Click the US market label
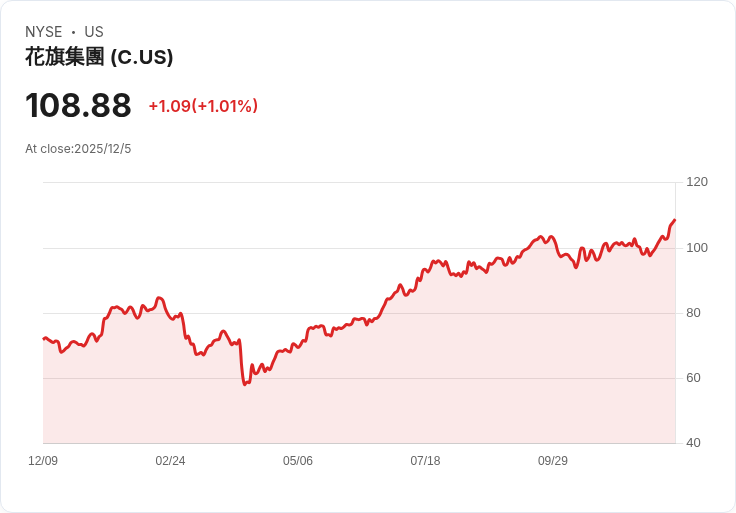 [94, 32]
